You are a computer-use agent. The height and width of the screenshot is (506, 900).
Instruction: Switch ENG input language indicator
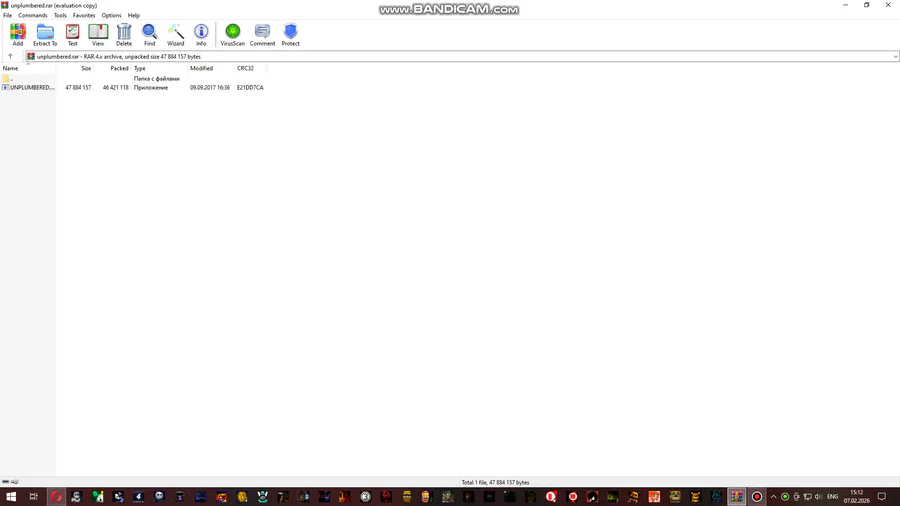coord(833,497)
